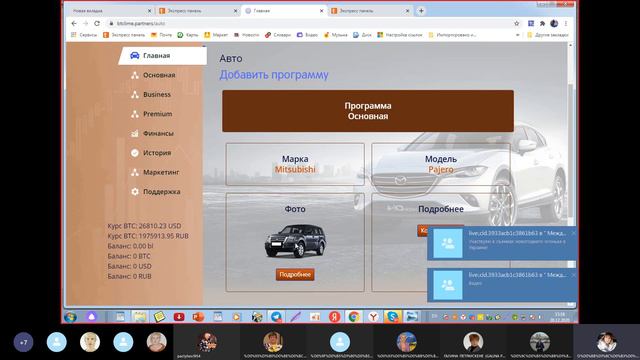This screenshot has height=360, width=640.
Task: Open the Настройка ссылок bookmark
Action: [400, 35]
